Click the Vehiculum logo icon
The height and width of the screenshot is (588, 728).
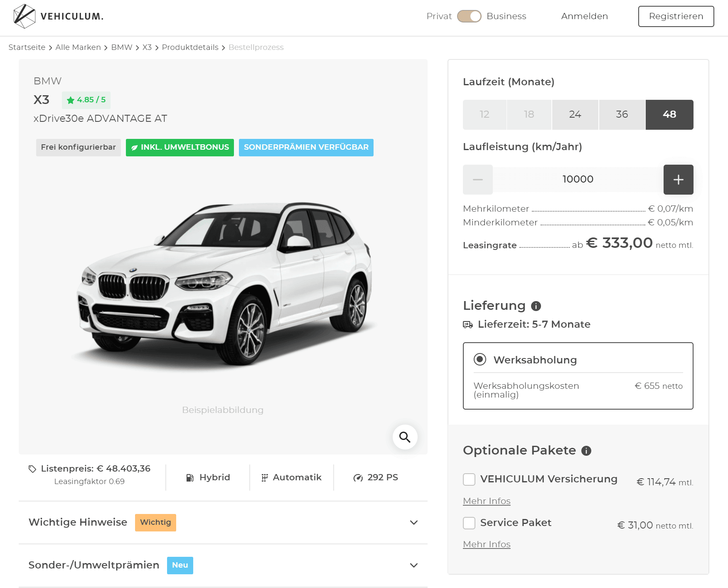click(x=24, y=16)
